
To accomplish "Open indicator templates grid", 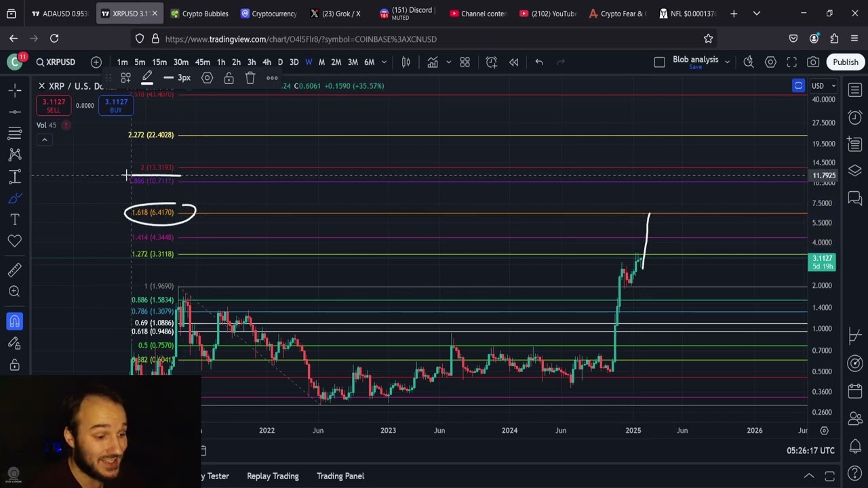I will (x=465, y=62).
